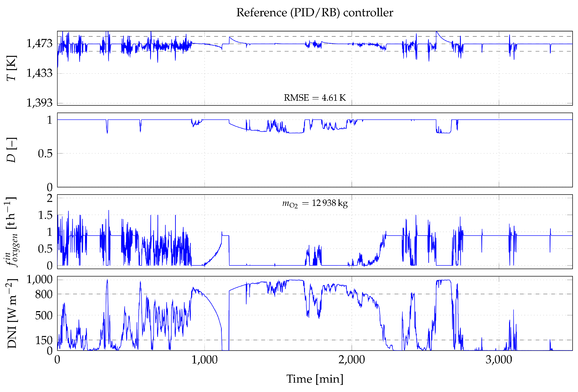Image resolution: width=578 pixels, height=392 pixels.
Task: Click the 'Reference (PID/RB) controller' title
Action: [x=314, y=12]
